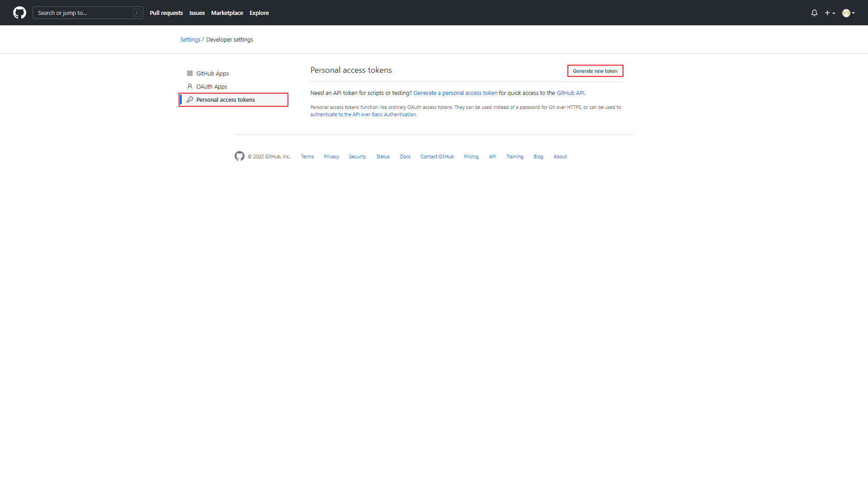This screenshot has width=868, height=488.
Task: Open Pull requests in top navigation
Action: point(166,13)
